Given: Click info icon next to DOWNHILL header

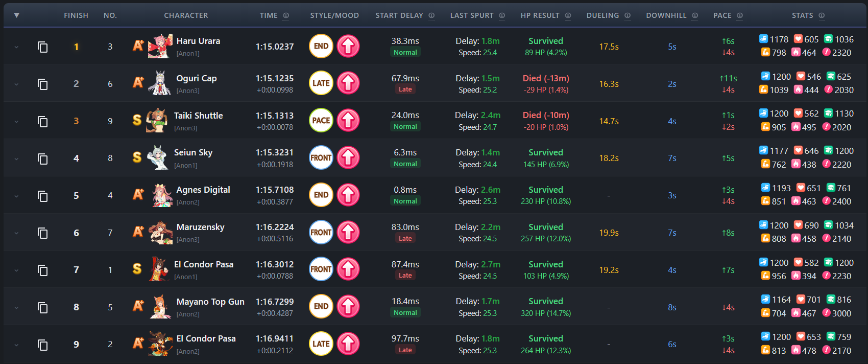Looking at the screenshot, I should tap(695, 16).
